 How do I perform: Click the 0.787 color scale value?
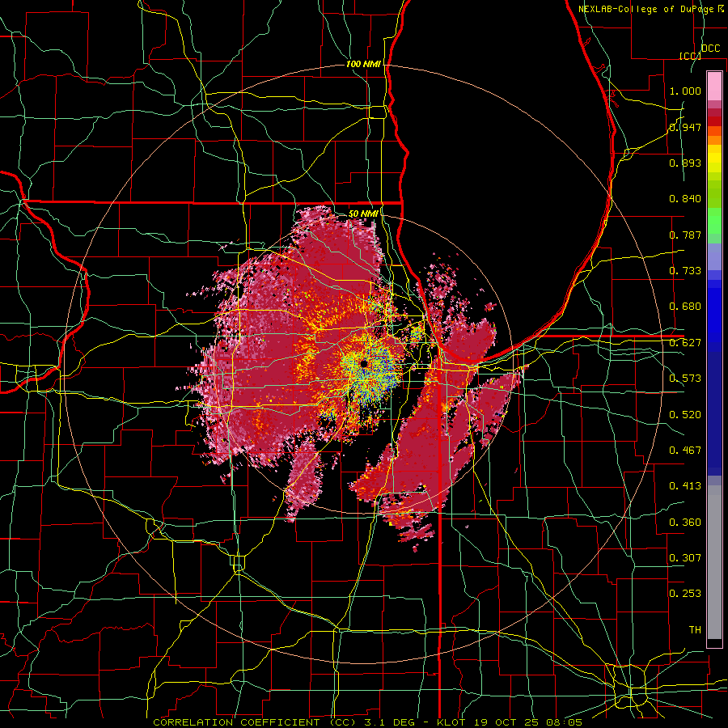685,235
